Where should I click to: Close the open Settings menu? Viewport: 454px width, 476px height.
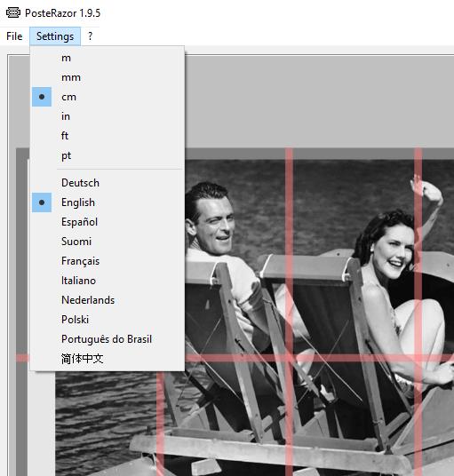point(55,36)
